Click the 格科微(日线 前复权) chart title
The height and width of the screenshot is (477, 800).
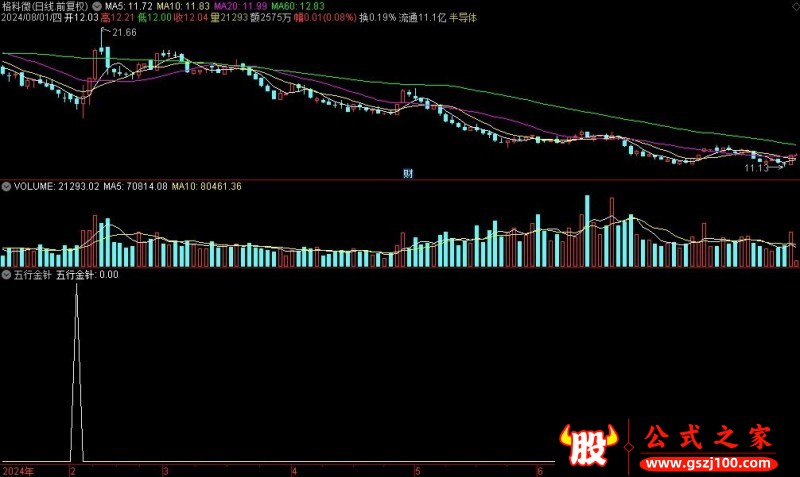(45, 6)
